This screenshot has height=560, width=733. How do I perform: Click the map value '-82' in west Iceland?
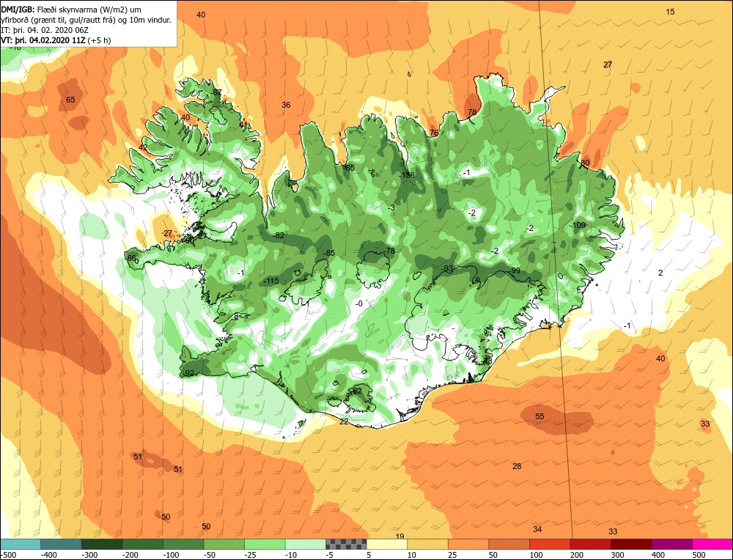click(278, 235)
